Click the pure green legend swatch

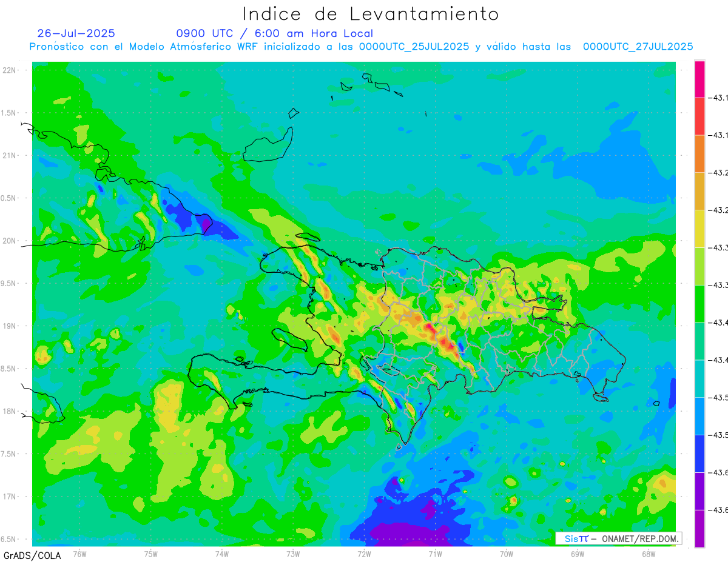point(699,304)
